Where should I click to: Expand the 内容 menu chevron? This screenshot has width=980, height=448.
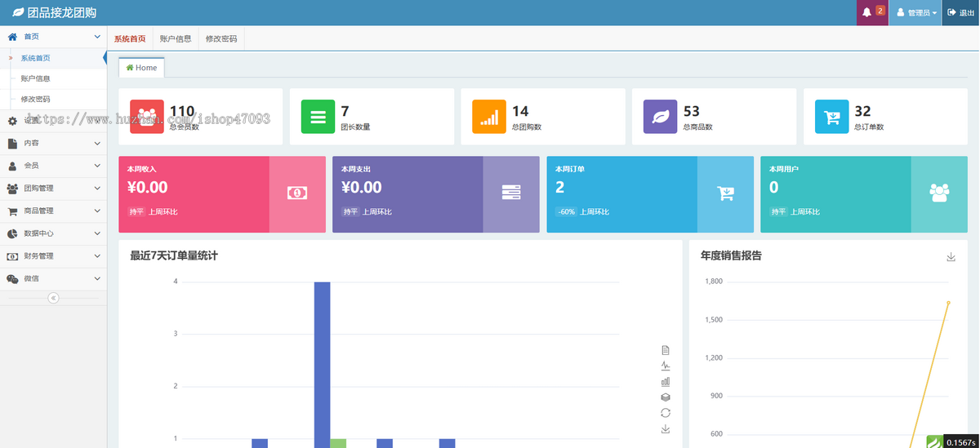(x=97, y=143)
